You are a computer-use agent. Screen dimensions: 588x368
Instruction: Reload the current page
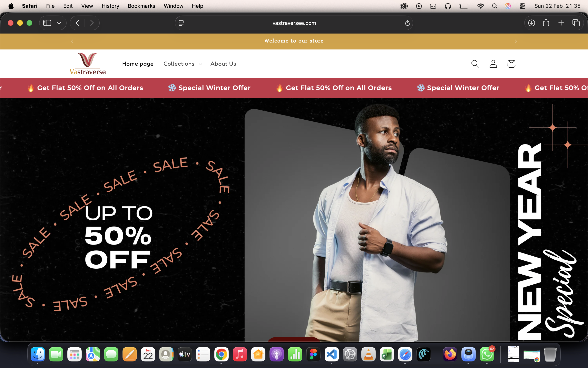408,23
